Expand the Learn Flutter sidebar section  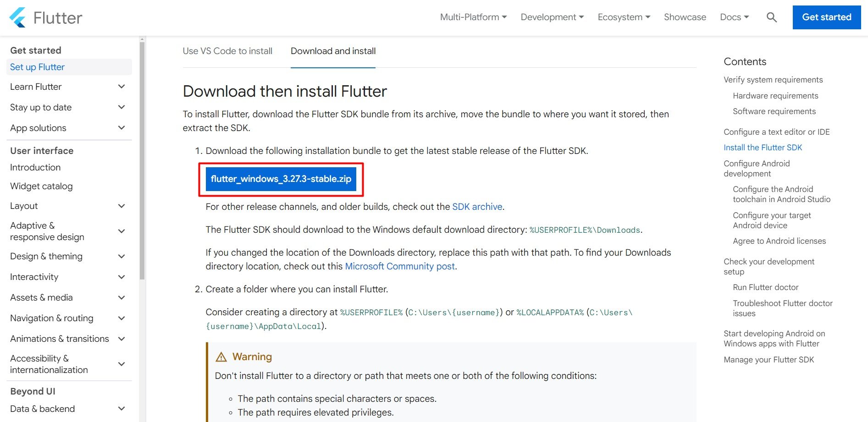click(122, 87)
